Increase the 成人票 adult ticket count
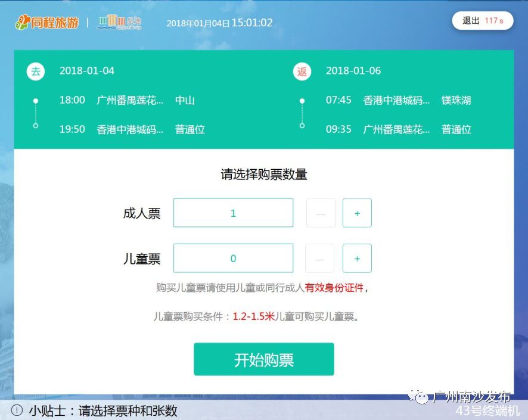The height and width of the screenshot is (420, 528). pyautogui.click(x=357, y=213)
